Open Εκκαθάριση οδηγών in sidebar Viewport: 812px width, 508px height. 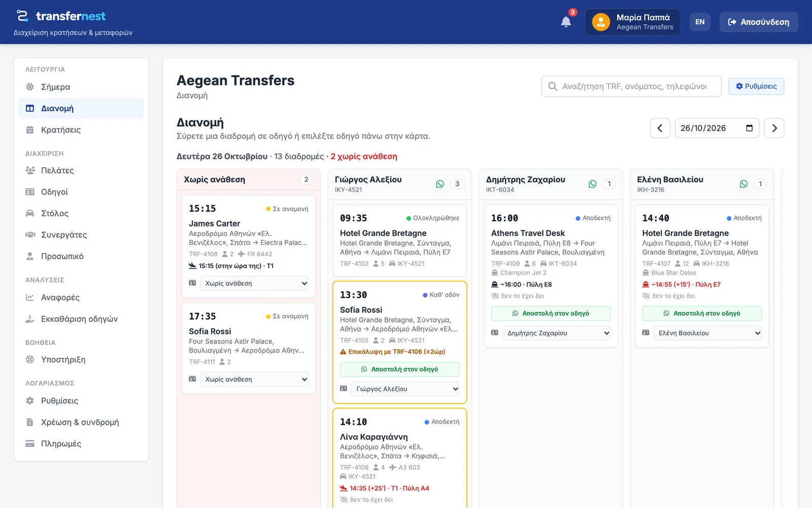(81, 319)
